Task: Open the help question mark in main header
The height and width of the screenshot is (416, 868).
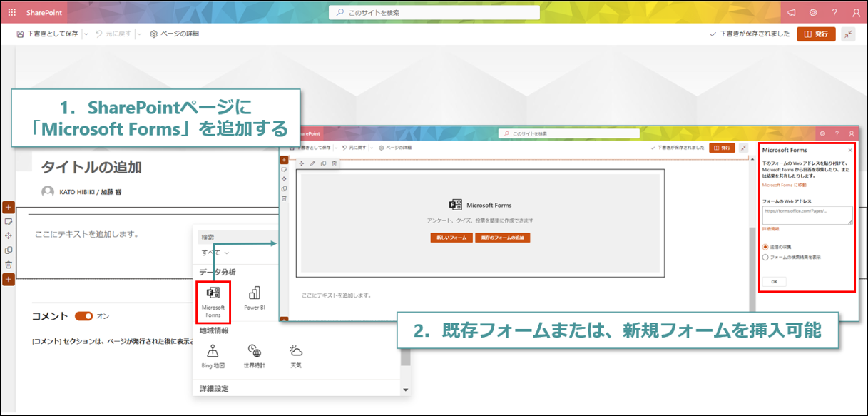Action: [x=834, y=12]
